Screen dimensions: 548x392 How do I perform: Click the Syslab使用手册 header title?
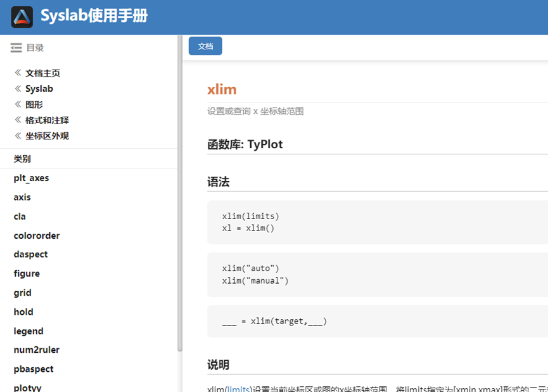coord(94,16)
